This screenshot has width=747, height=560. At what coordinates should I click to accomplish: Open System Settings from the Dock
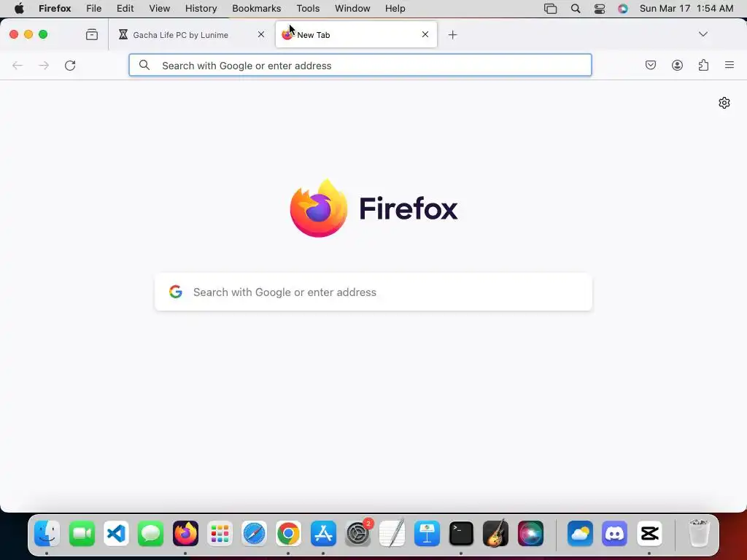pyautogui.click(x=357, y=533)
